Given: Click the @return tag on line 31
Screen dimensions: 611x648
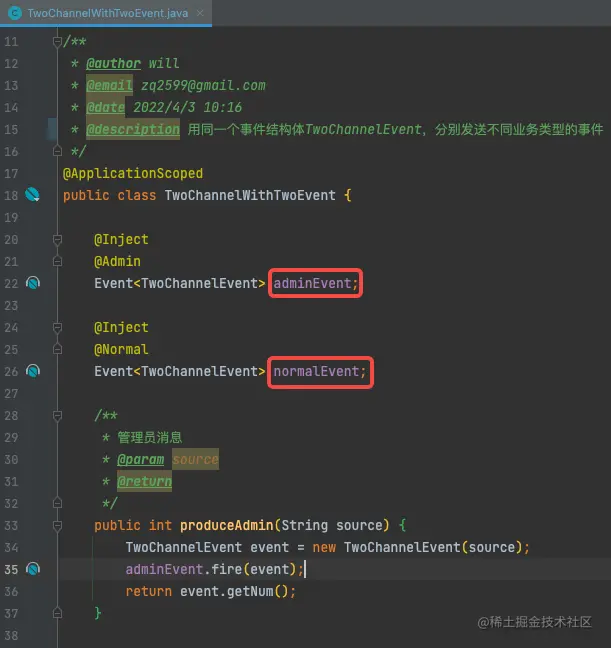Looking at the screenshot, I should [x=144, y=481].
